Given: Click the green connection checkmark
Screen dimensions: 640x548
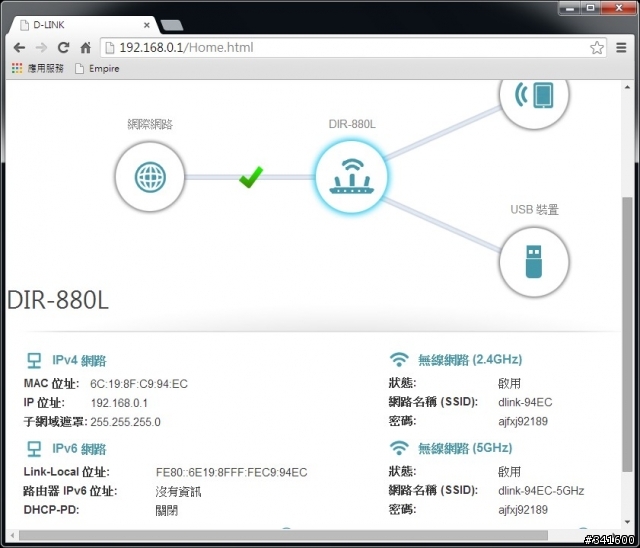Looking at the screenshot, I should coord(251,177).
